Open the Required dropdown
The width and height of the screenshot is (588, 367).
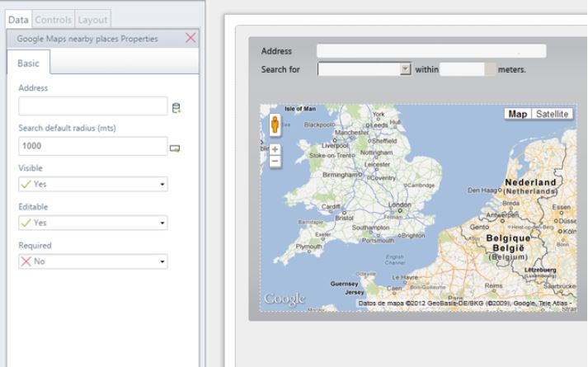[x=93, y=261]
